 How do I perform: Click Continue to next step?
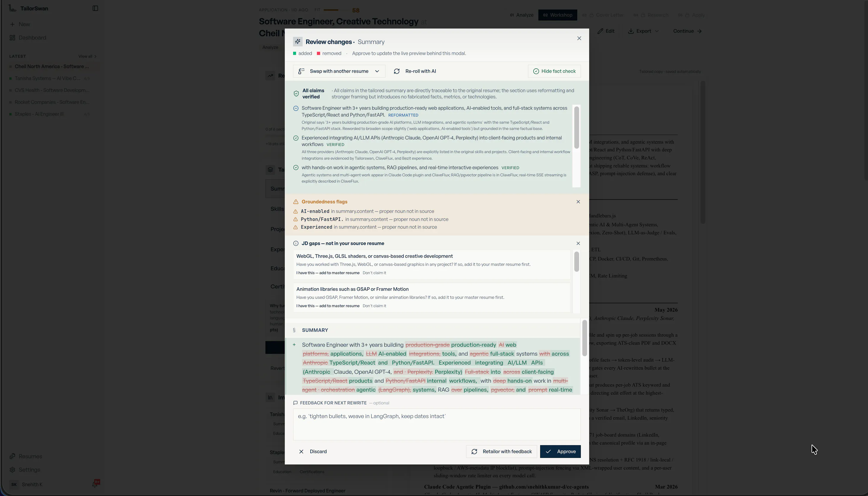point(687,31)
